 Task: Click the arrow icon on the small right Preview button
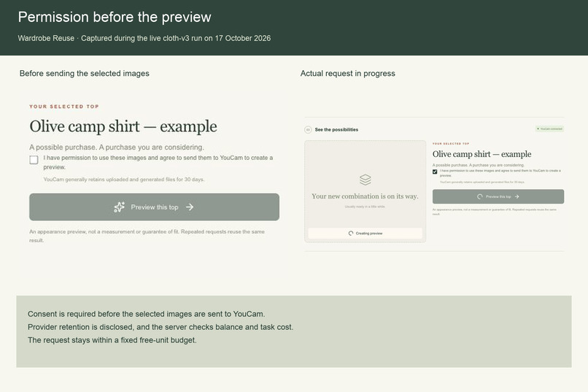point(517,196)
